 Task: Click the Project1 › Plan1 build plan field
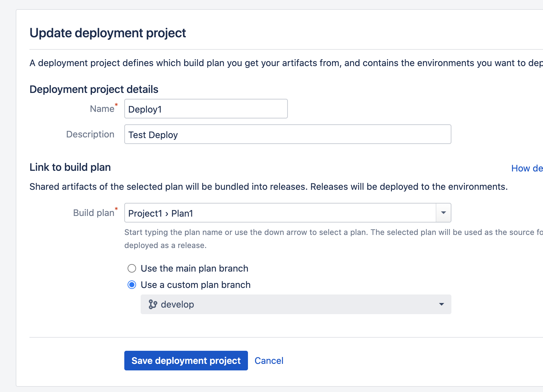pos(280,213)
